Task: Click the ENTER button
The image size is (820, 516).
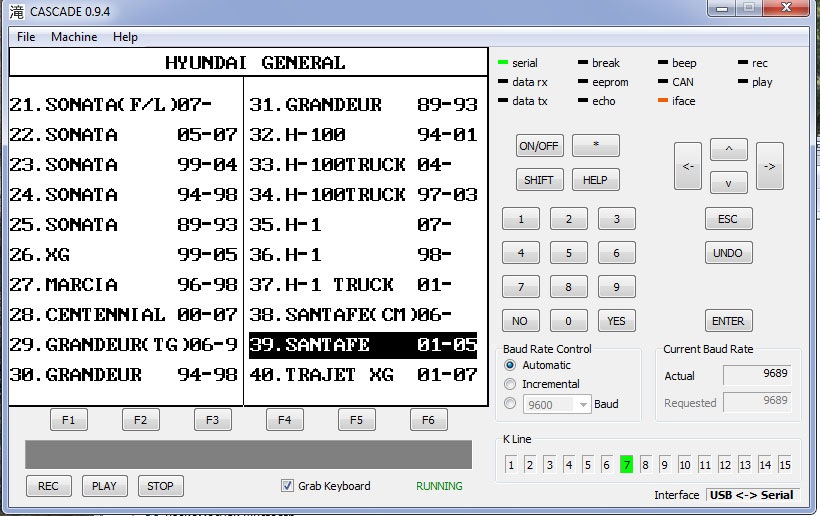Action: [x=728, y=321]
